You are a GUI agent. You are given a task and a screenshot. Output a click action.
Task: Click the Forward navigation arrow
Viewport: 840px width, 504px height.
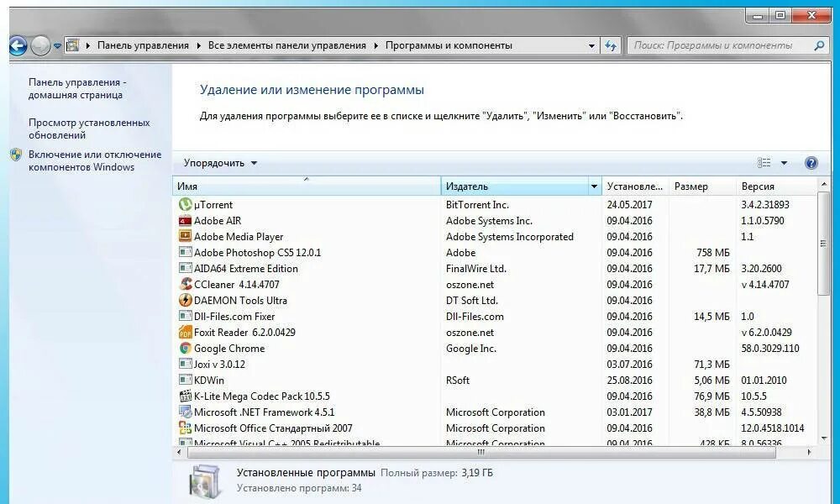40,46
